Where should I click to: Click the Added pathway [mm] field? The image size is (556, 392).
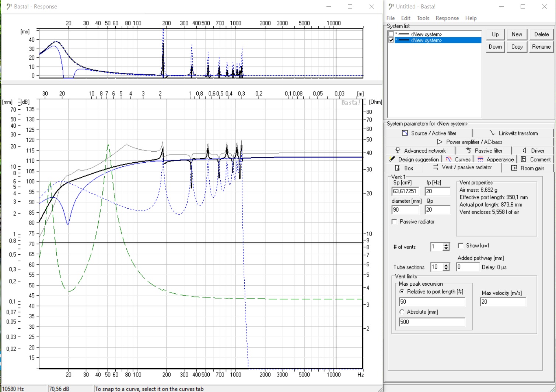click(x=468, y=267)
